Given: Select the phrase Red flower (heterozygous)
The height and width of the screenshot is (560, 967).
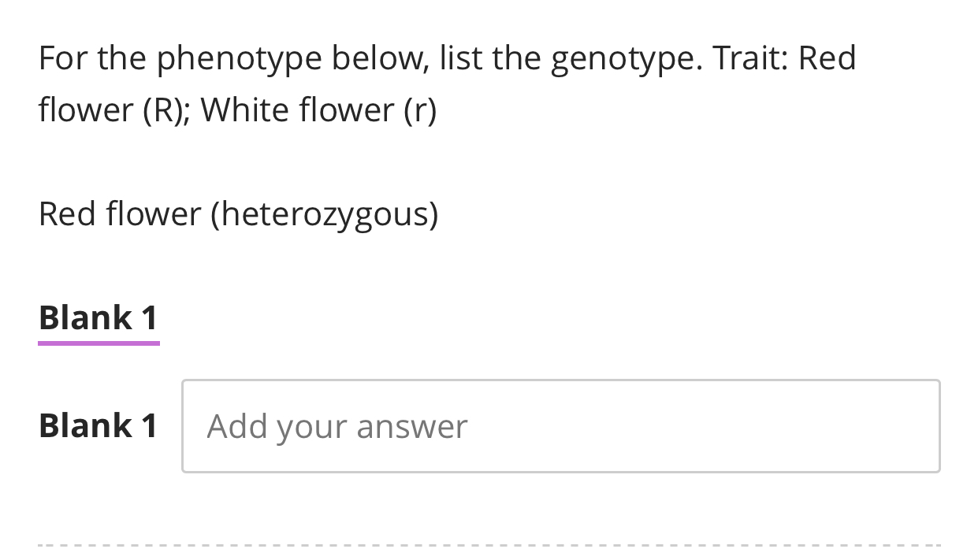Looking at the screenshot, I should point(238,213).
